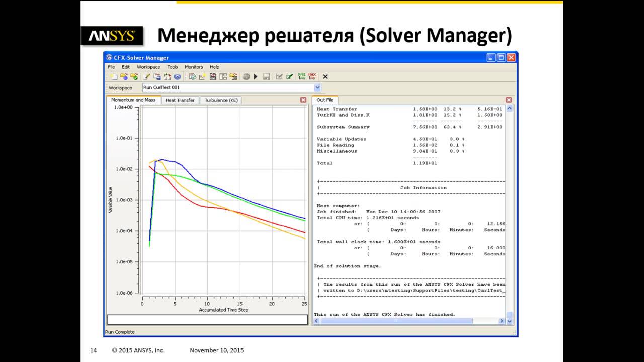Image resolution: width=644 pixels, height=362 pixels.
Task: Click the Monitor Finished Run folder icon with check
Action: coord(134,77)
